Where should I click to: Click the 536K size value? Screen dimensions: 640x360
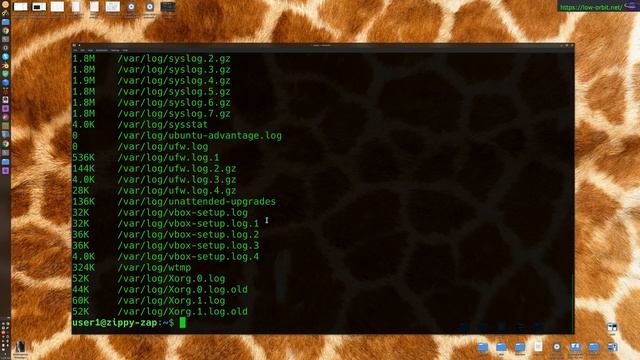[x=84, y=158]
